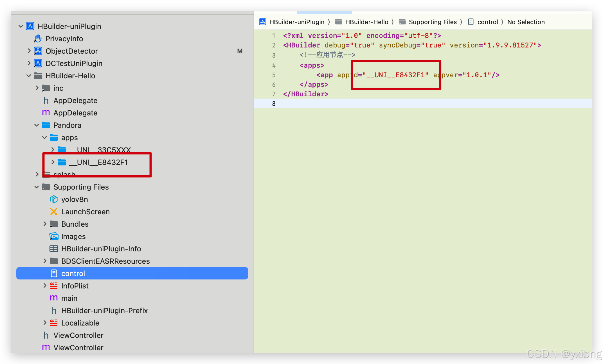Expand the Bundles folder

tap(45, 224)
